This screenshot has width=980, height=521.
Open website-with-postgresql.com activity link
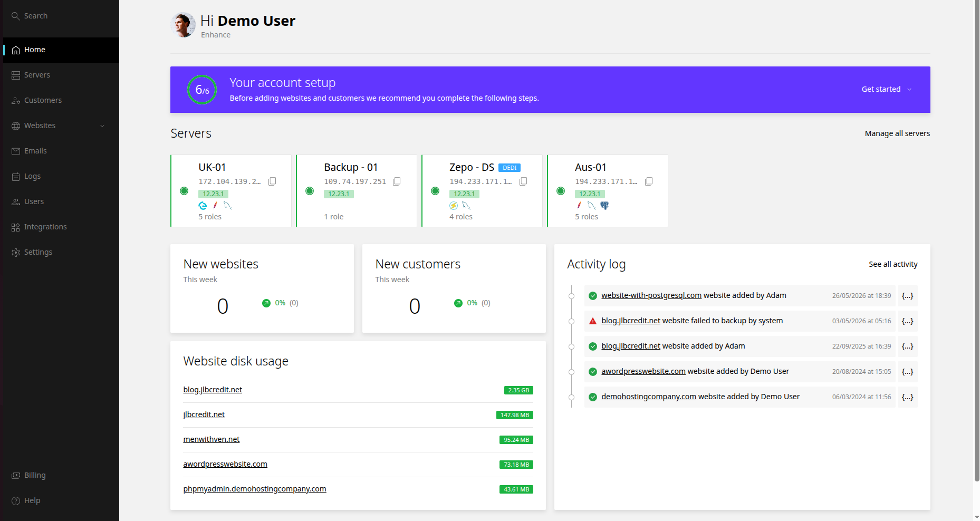tap(651, 295)
